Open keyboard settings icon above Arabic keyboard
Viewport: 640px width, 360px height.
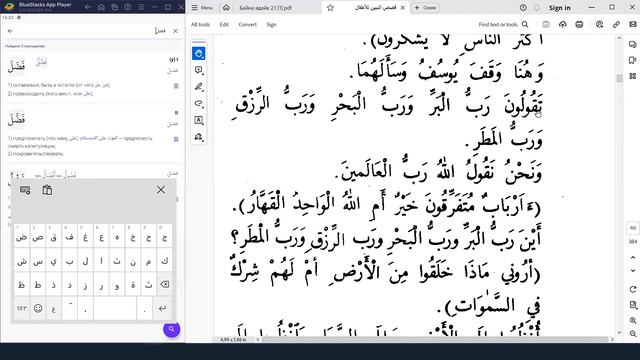25,190
